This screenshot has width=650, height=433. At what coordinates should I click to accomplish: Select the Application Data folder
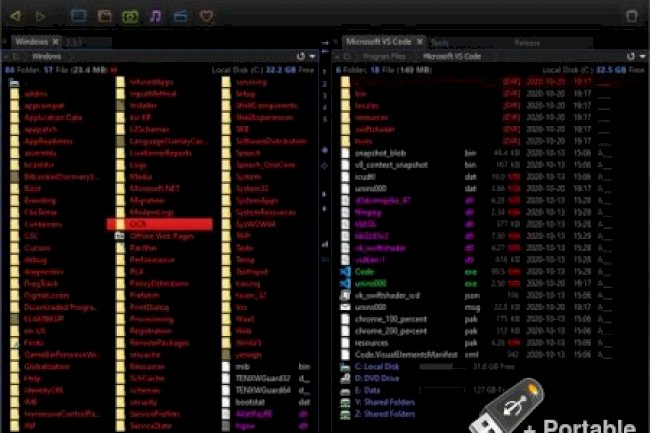click(53, 118)
